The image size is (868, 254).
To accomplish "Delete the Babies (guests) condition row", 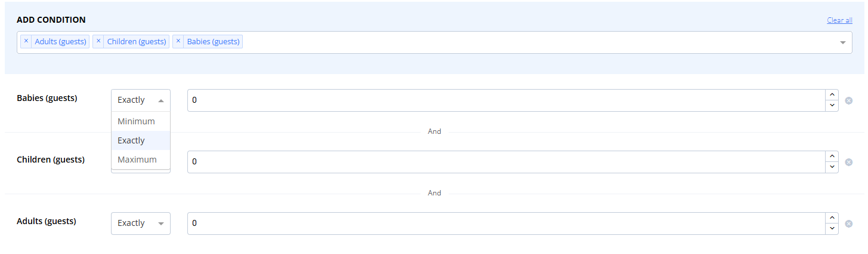I will pos(848,100).
